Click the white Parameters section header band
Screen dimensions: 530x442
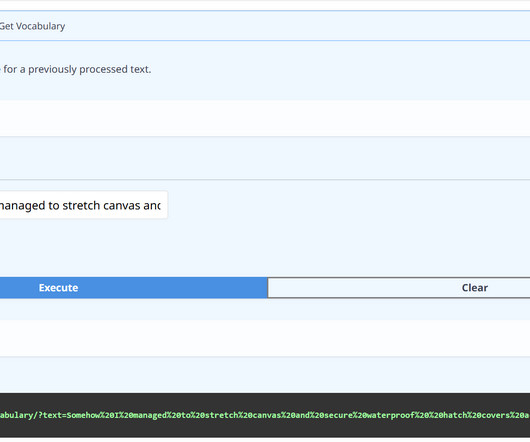(x=265, y=118)
